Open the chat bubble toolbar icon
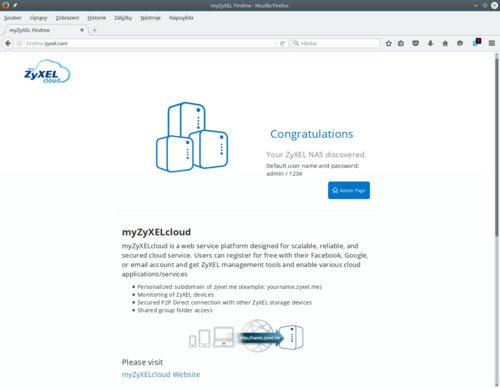This screenshot has height=388, width=500. [460, 43]
